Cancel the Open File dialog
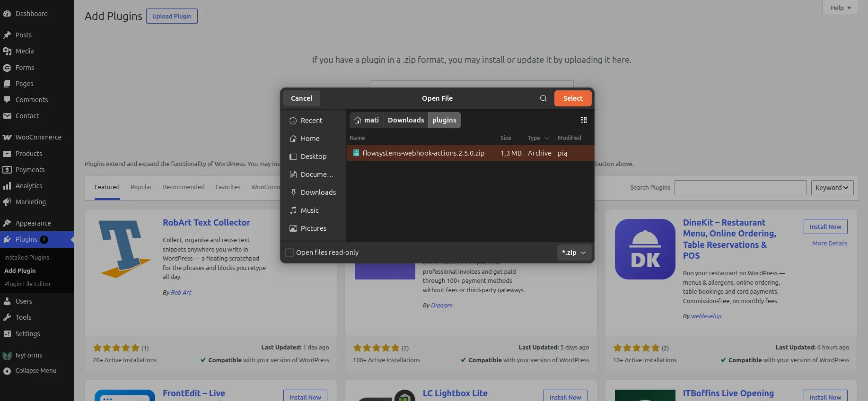868x401 pixels. pyautogui.click(x=301, y=98)
